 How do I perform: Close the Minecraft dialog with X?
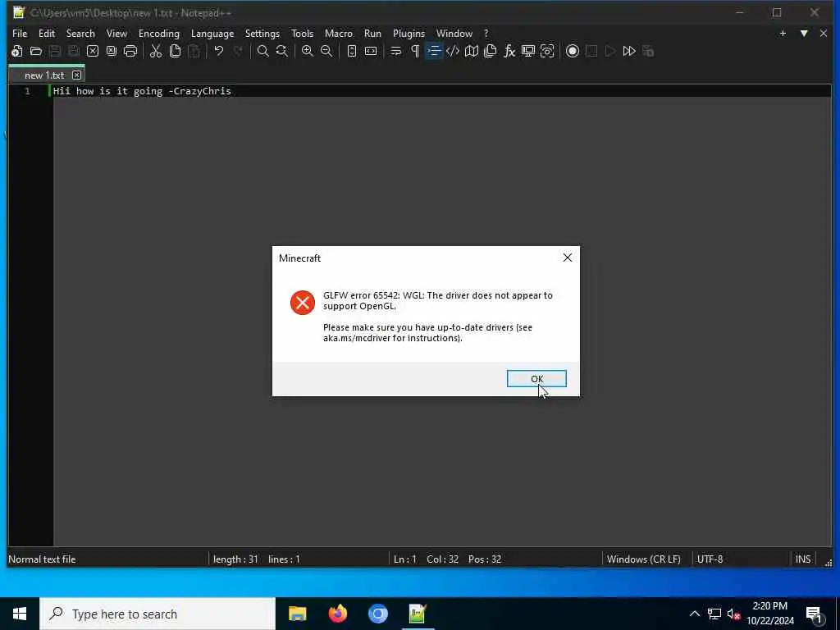click(568, 258)
